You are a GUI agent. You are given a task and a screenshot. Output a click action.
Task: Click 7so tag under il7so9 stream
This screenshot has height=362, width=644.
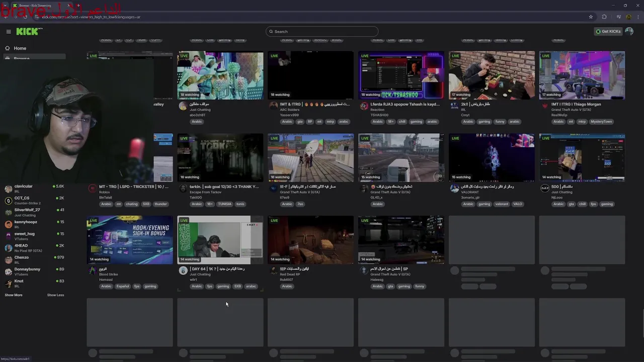300,204
